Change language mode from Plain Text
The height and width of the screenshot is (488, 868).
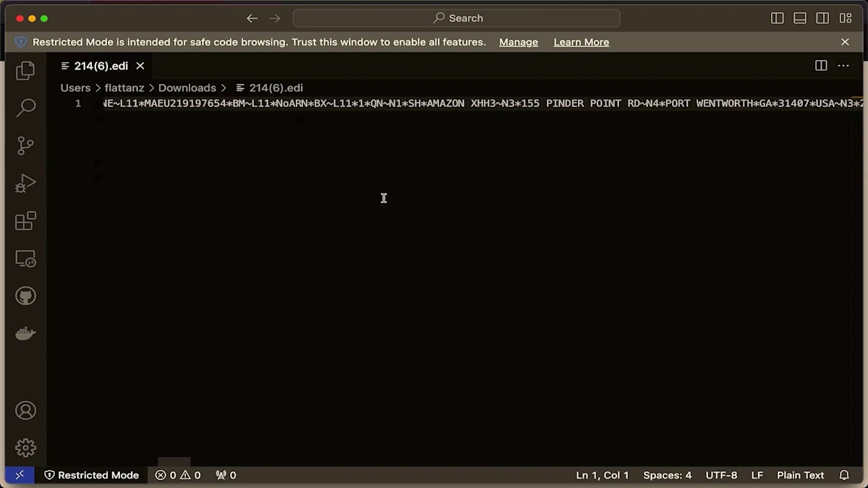click(801, 475)
